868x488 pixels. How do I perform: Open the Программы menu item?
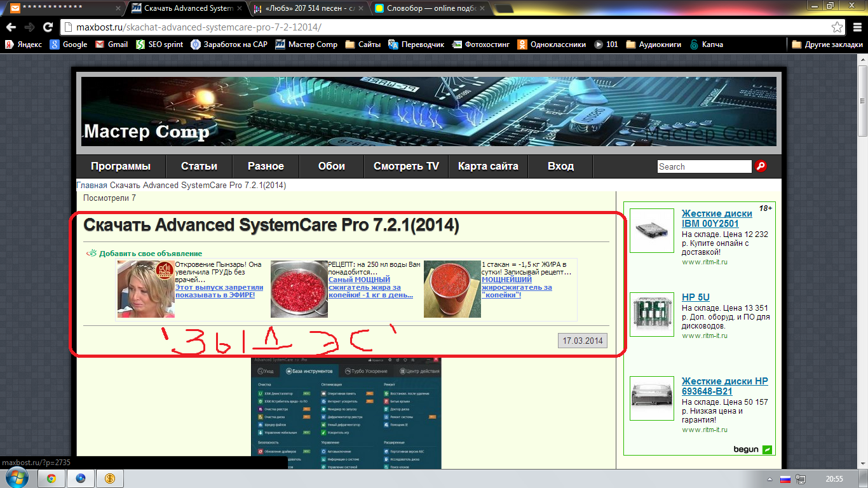tap(121, 166)
